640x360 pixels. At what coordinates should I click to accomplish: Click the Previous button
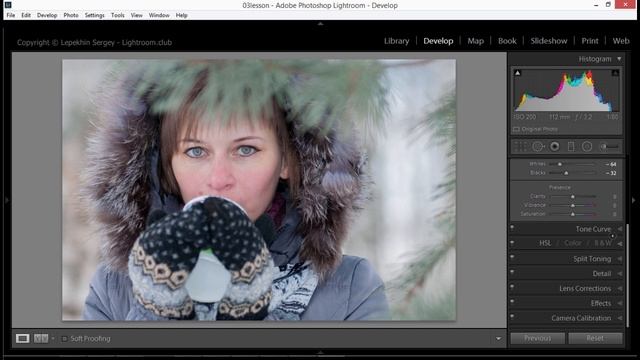click(538, 338)
